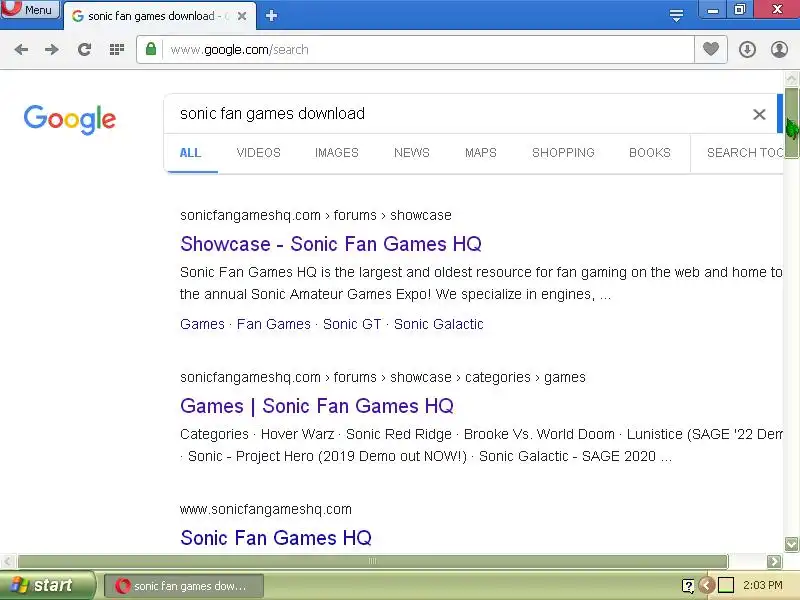Select the Opera taskbar window button
The image size is (800, 600).
point(184,586)
